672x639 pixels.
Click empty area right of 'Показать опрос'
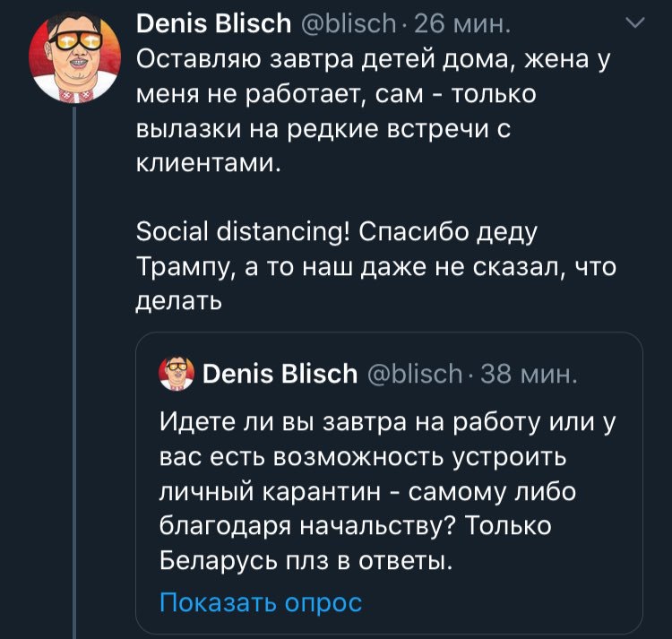502,602
